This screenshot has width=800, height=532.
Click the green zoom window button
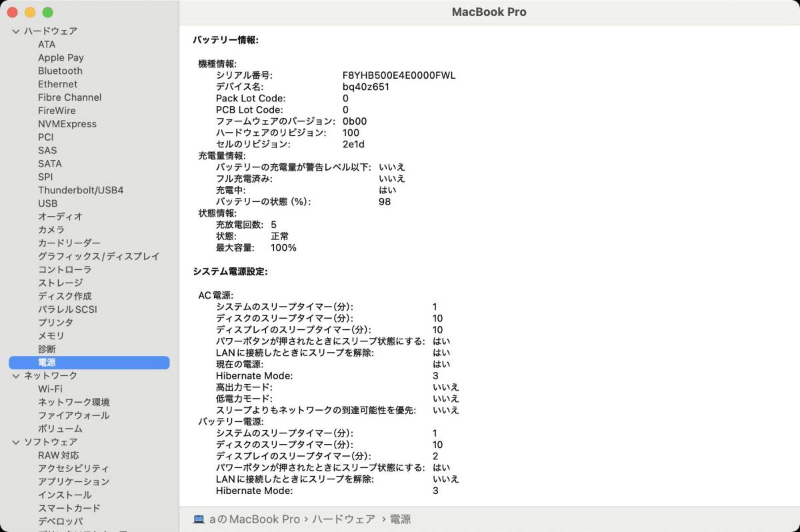[x=47, y=13]
